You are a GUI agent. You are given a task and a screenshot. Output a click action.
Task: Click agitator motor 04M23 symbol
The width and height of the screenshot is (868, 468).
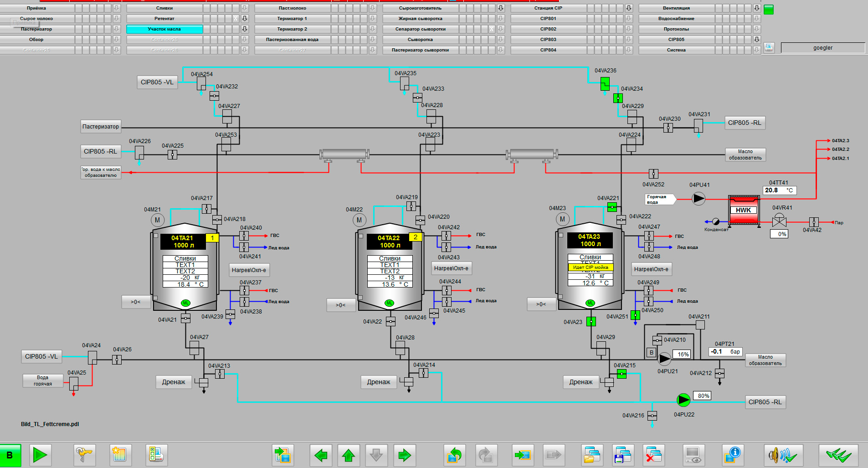[563, 219]
